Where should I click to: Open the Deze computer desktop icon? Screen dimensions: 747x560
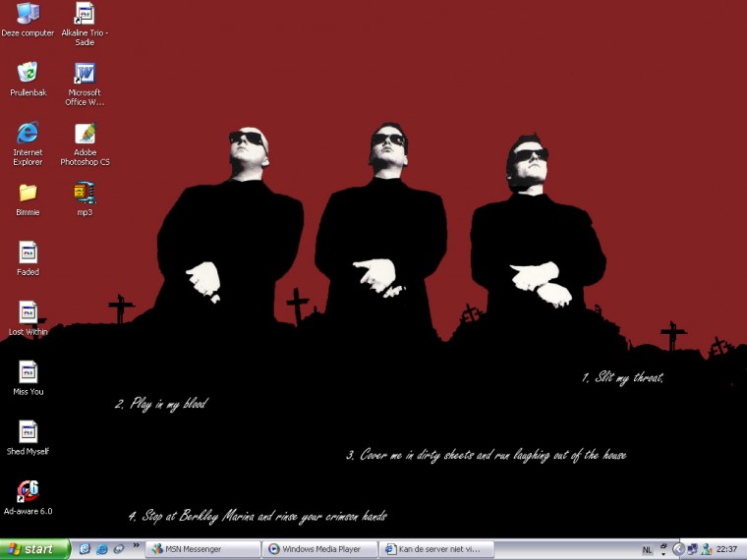[x=28, y=19]
